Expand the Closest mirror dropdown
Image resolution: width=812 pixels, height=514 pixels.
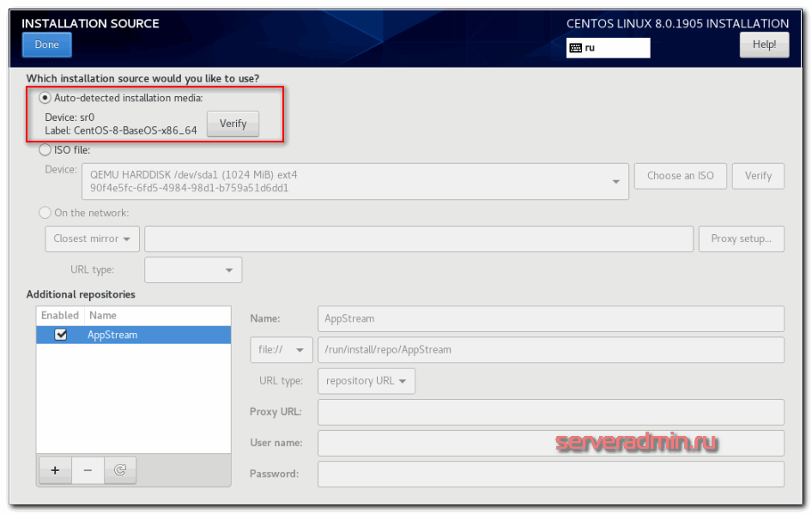(x=92, y=239)
